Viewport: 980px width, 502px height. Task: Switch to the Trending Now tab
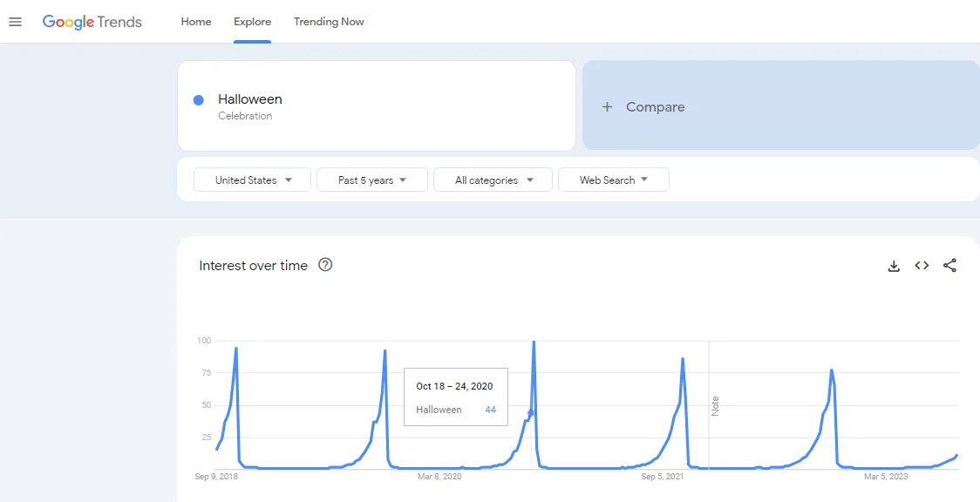tap(329, 22)
